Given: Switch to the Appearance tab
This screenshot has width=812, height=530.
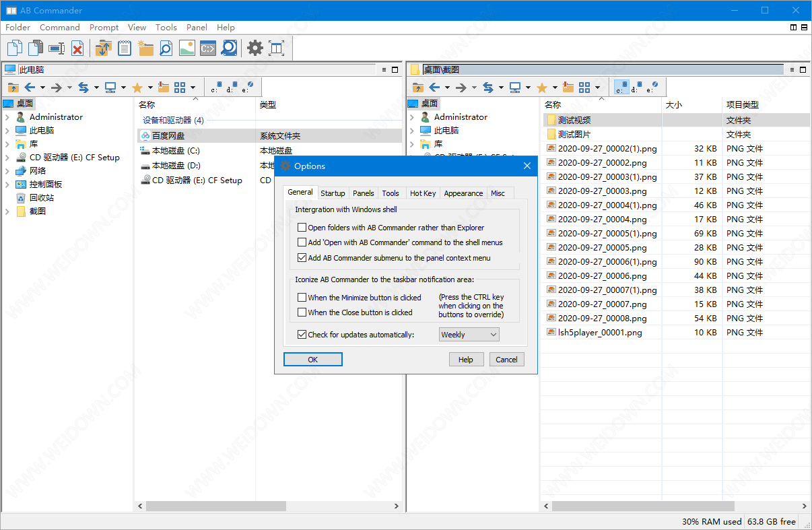Looking at the screenshot, I should click(463, 193).
